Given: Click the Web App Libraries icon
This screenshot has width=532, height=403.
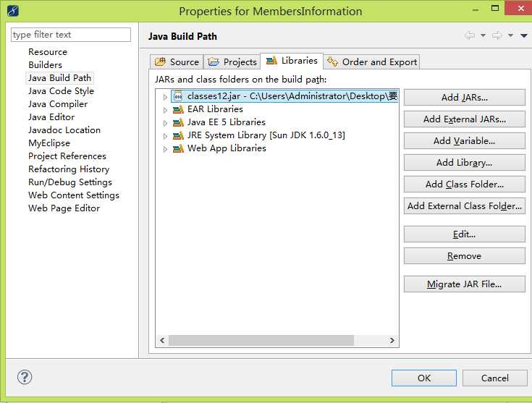Looking at the screenshot, I should click(178, 148).
